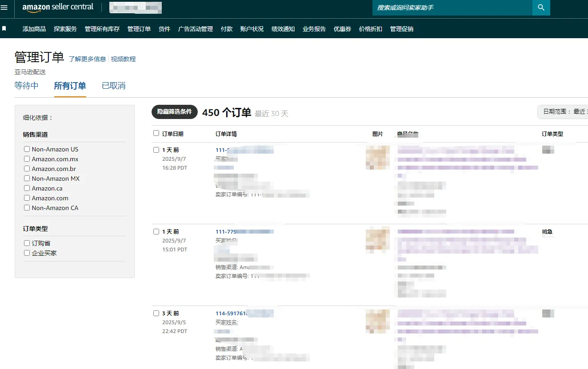Screen dimensions: 588x369
Task: Open the first order's product thumbnail
Action: 377,158
